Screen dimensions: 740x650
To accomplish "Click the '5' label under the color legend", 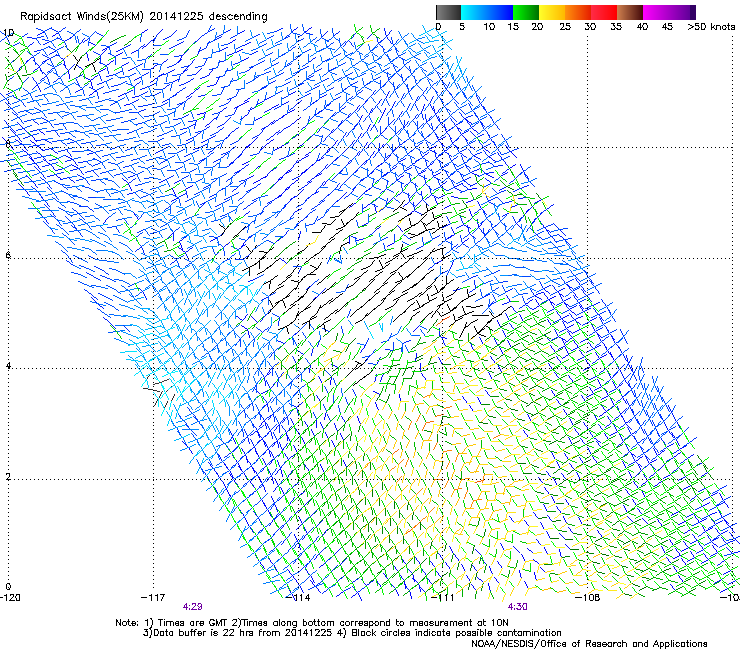I will click(462, 27).
